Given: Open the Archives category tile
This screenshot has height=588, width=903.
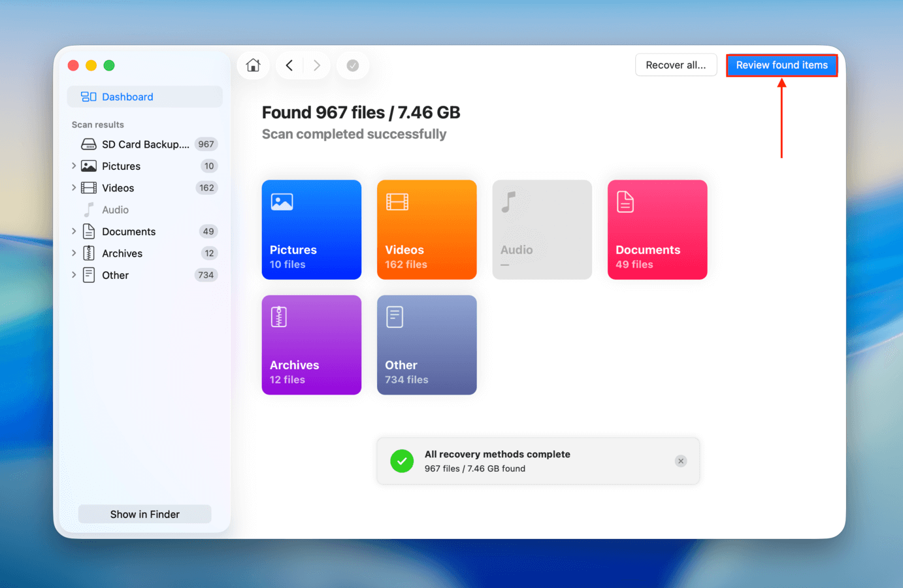Looking at the screenshot, I should pyautogui.click(x=311, y=345).
